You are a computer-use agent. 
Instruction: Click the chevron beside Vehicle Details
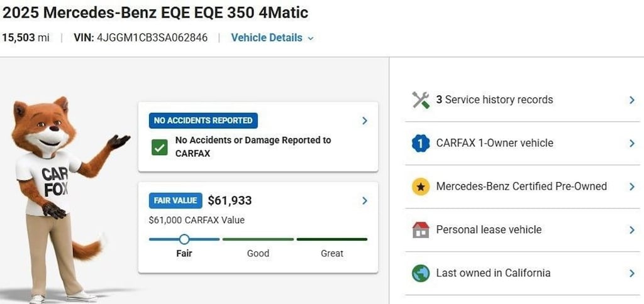311,38
